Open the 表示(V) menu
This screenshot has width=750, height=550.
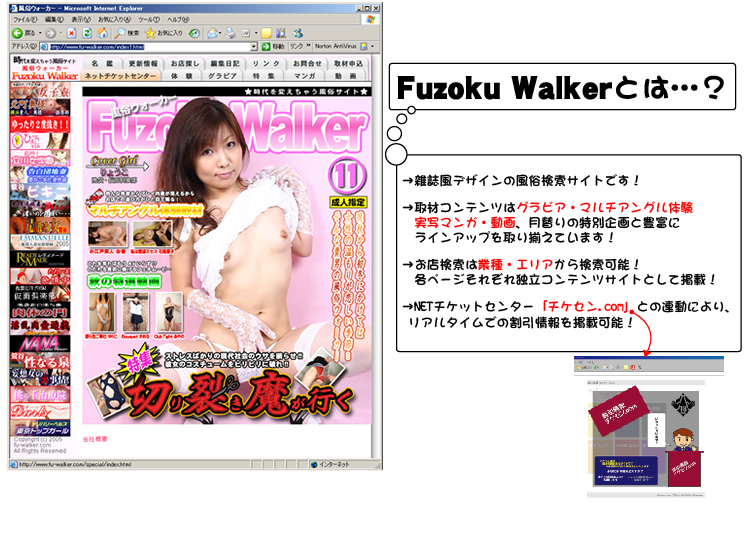click(x=81, y=20)
